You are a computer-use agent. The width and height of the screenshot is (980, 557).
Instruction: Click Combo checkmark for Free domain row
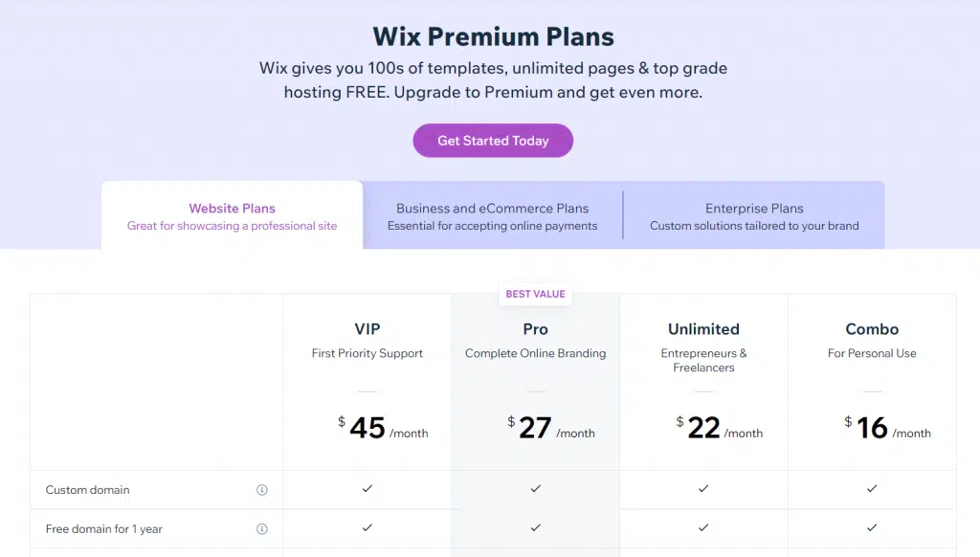click(872, 527)
